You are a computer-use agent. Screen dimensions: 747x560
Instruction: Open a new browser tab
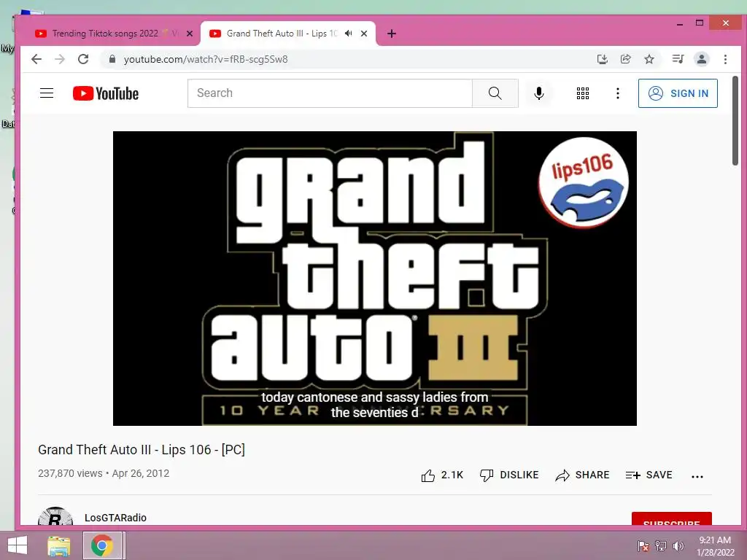pyautogui.click(x=392, y=34)
